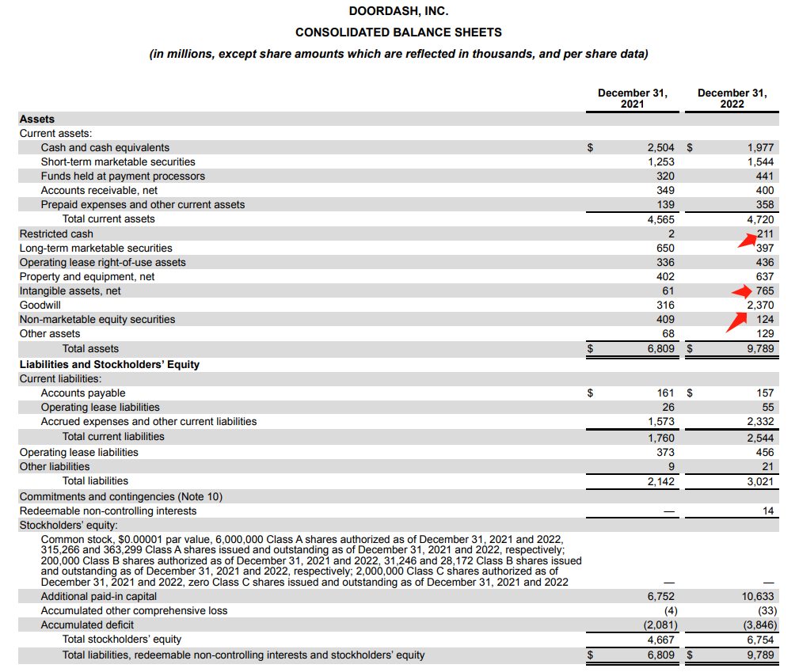Viewport: 799px width, 672px height.
Task: Select the 2021 total current assets 4,565
Action: point(661,219)
